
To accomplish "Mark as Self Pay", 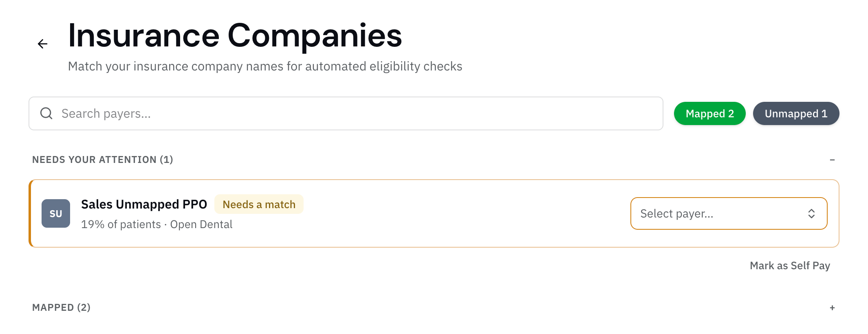I will 790,266.
